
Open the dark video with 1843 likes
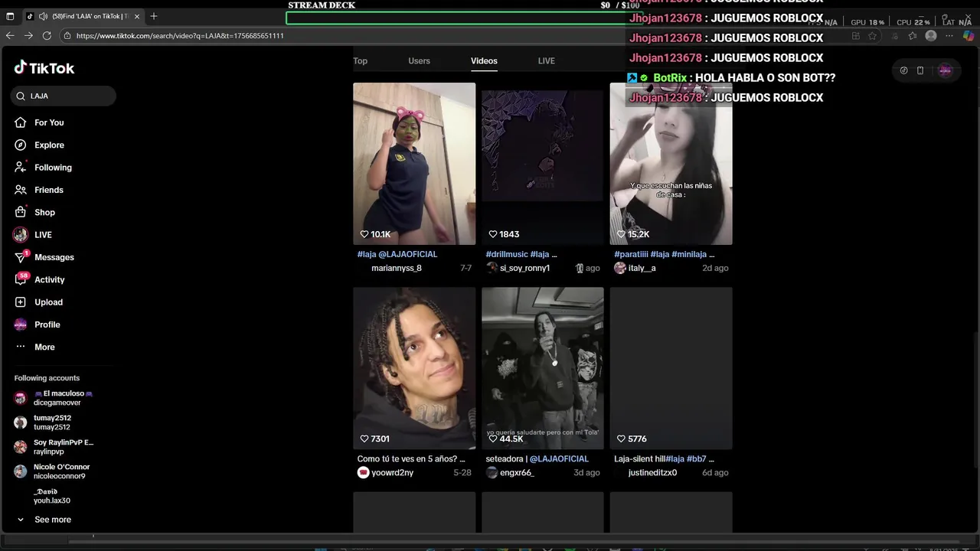coord(543,164)
